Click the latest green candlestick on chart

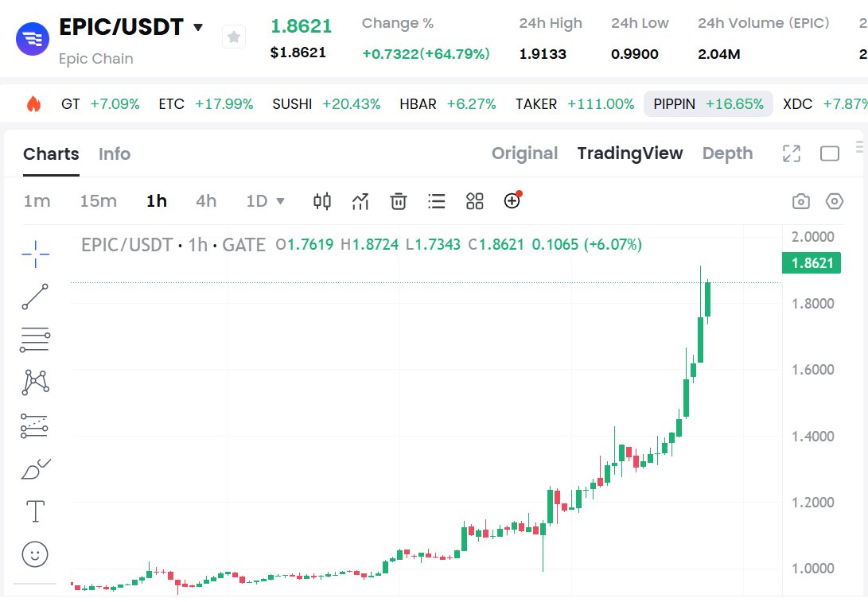[707, 299]
